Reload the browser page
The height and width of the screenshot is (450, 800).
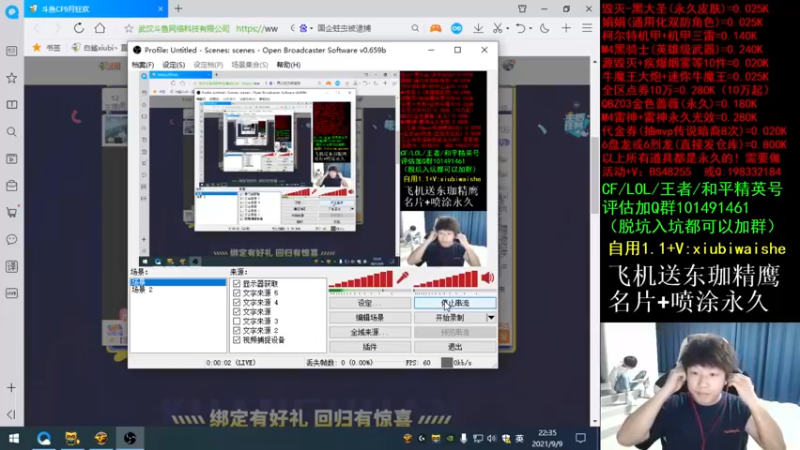(x=79, y=28)
